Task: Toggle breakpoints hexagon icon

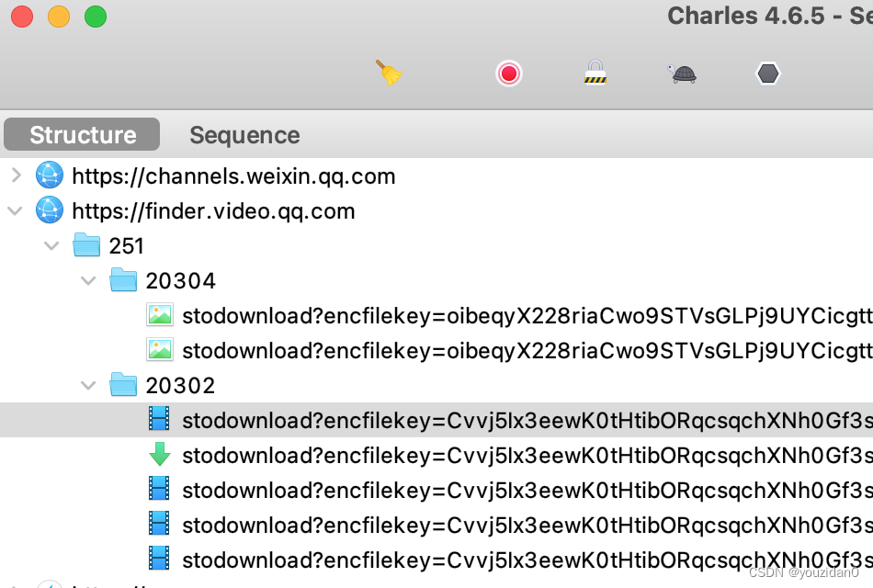Action: [x=768, y=73]
